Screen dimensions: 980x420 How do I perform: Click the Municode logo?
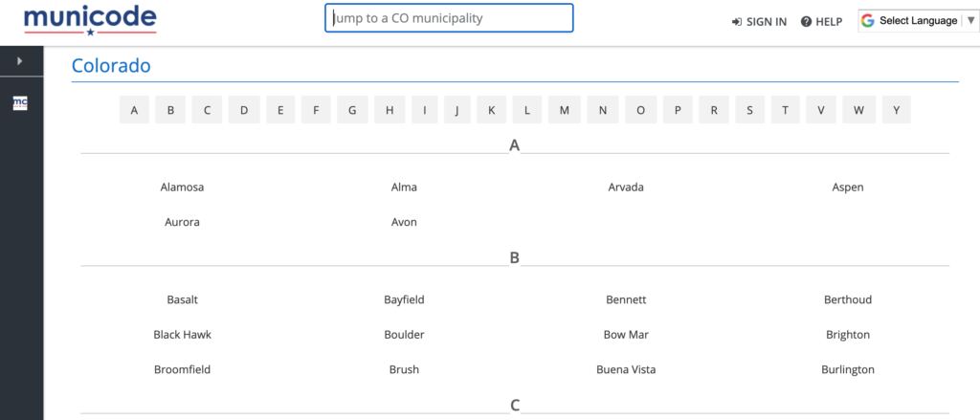[x=90, y=21]
